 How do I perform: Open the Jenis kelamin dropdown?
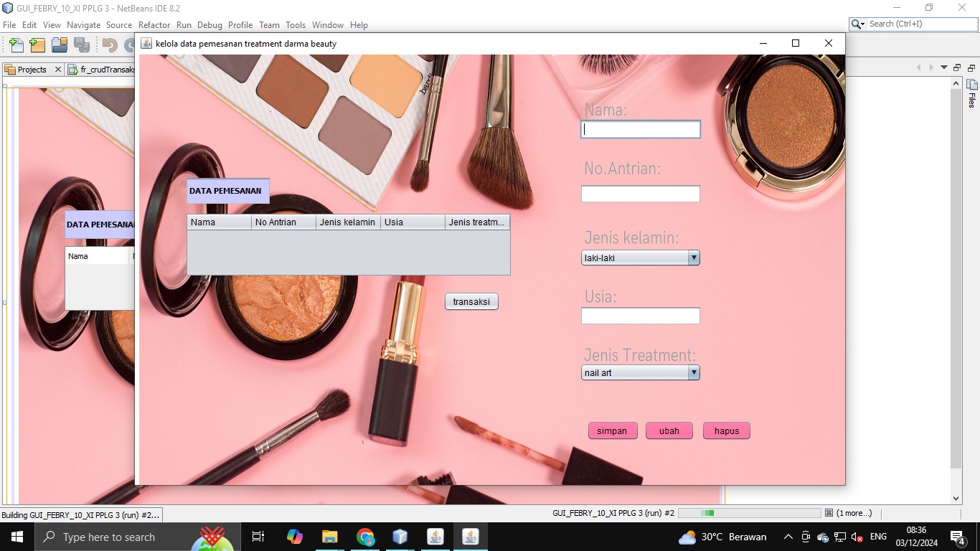point(693,258)
